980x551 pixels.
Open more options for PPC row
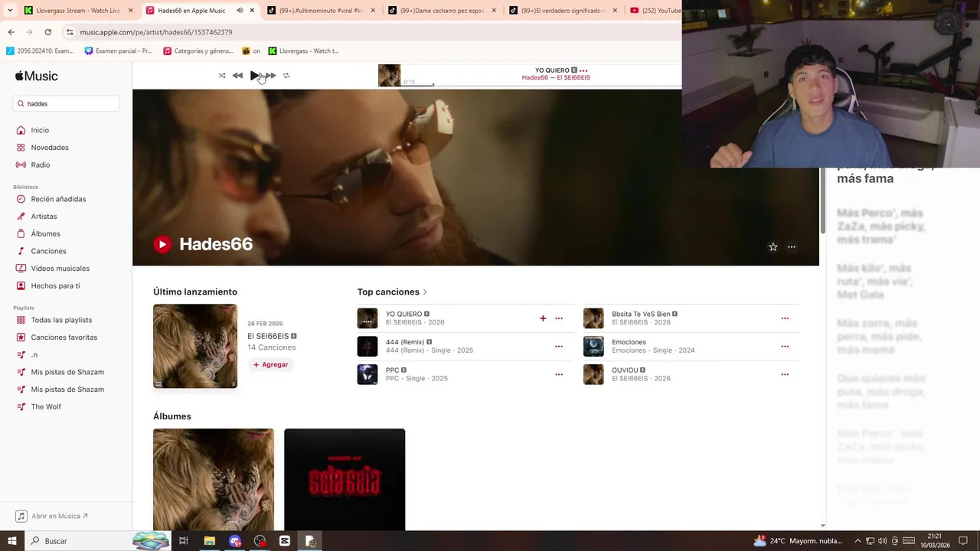point(559,375)
